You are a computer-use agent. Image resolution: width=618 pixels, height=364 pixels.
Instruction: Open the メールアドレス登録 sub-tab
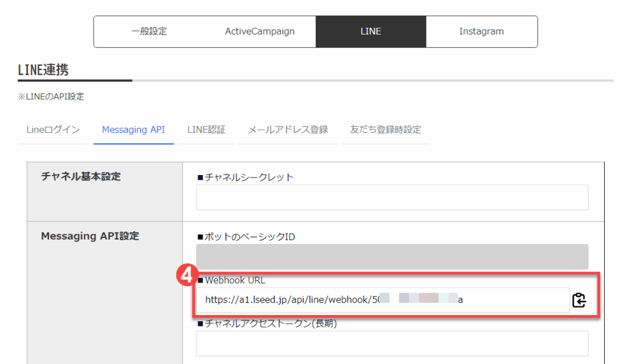[x=288, y=130]
